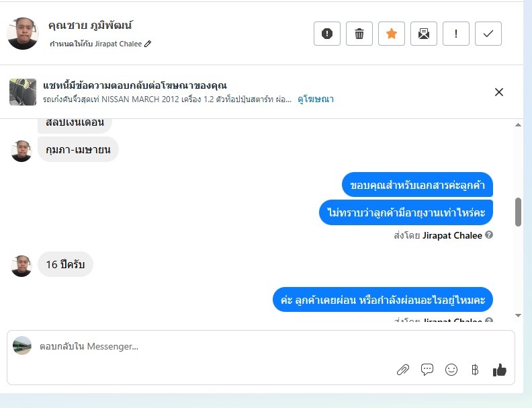This screenshot has height=408, width=532.
Task: Toggle the orange follow-up star
Action: 391,34
